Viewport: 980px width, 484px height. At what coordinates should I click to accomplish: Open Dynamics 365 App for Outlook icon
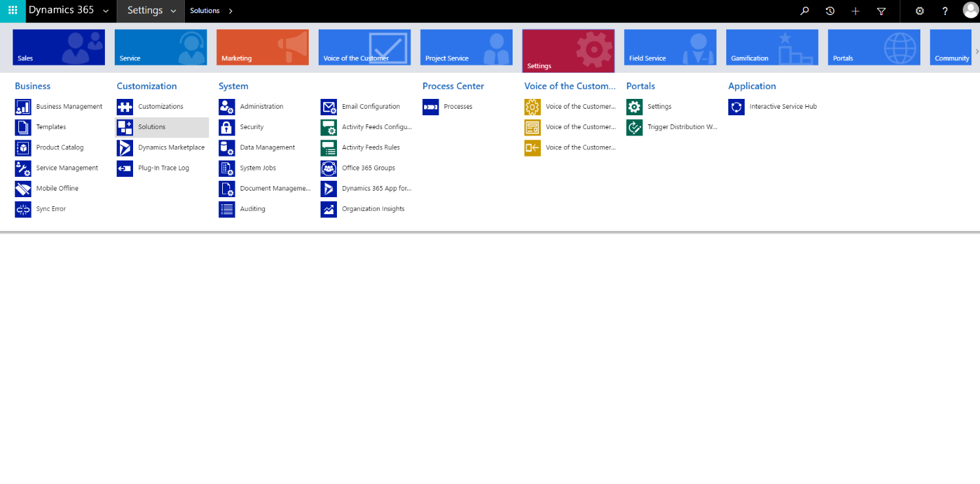(328, 189)
